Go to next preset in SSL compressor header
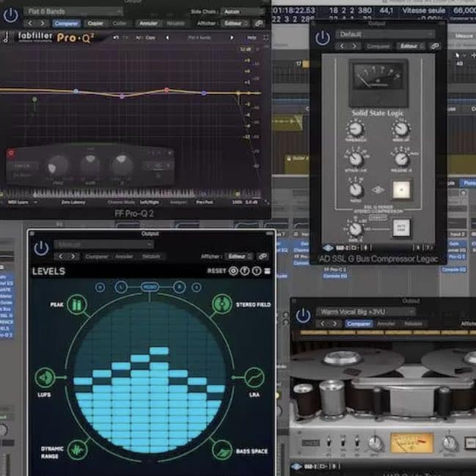476x476 pixels. click(354, 46)
